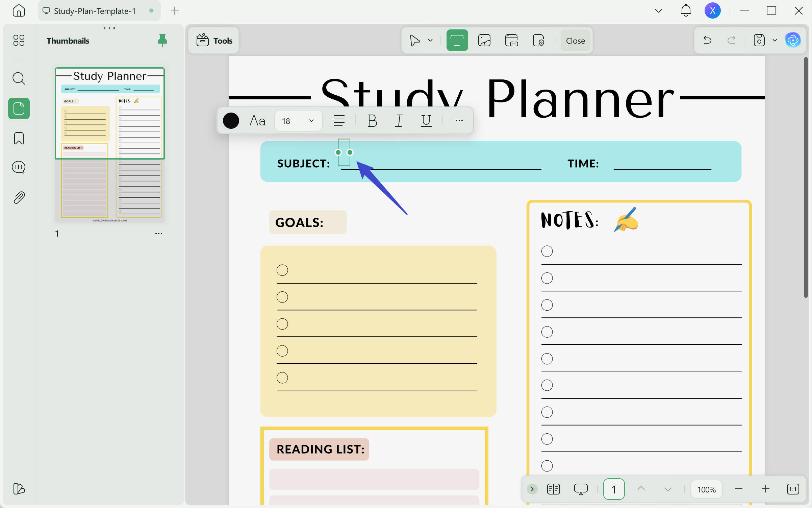The width and height of the screenshot is (812, 508).
Task: Choose the selection cursor tool
Action: [x=415, y=40]
